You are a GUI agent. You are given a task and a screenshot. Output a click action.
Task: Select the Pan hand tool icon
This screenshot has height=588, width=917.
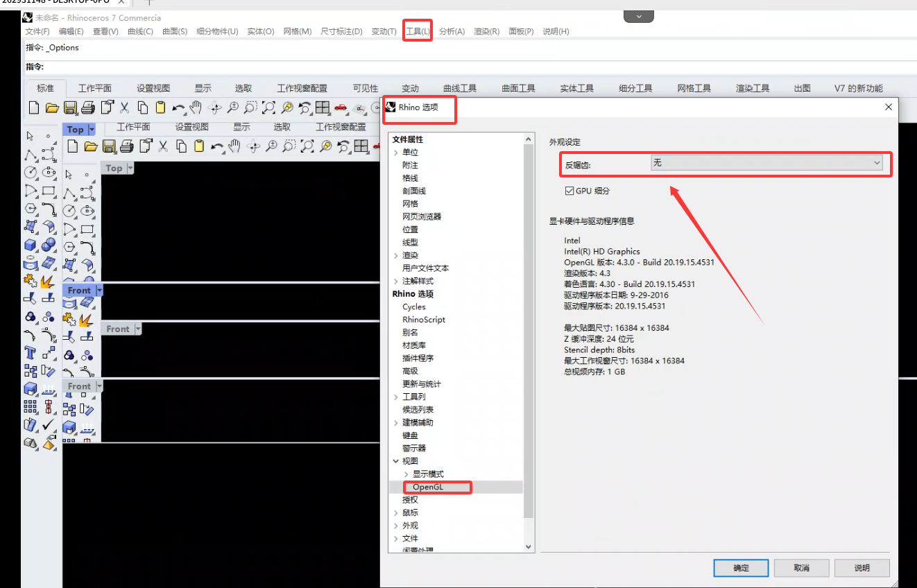196,107
